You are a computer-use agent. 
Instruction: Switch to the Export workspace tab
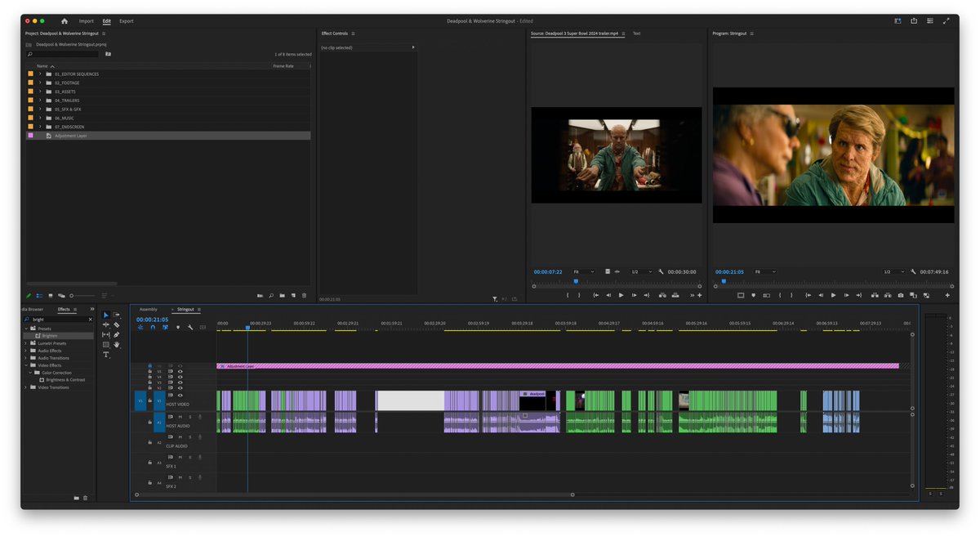click(x=127, y=20)
